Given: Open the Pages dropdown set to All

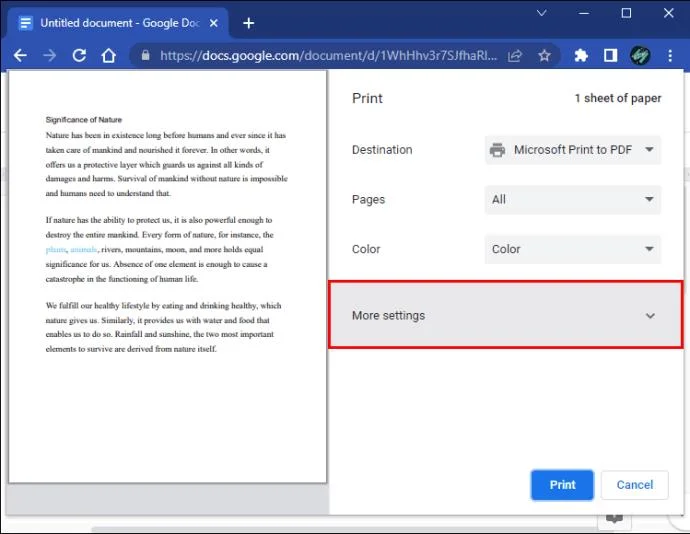Looking at the screenshot, I should pos(573,199).
